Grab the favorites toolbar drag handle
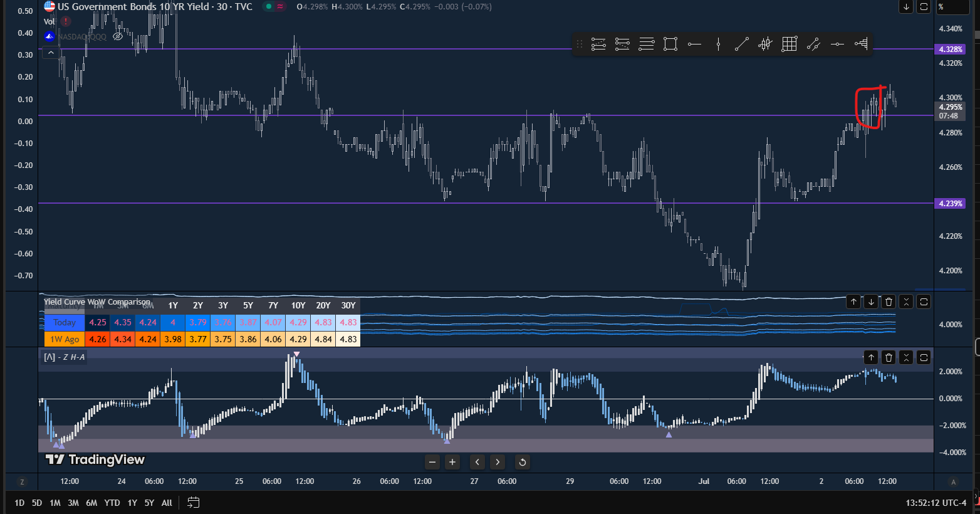This screenshot has width=980, height=514. point(580,44)
